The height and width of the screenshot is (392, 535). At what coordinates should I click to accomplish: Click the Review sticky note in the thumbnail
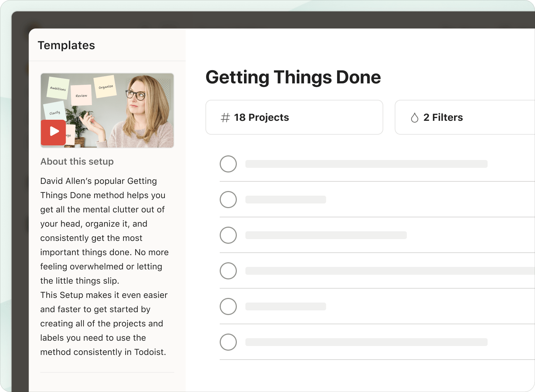click(x=81, y=95)
